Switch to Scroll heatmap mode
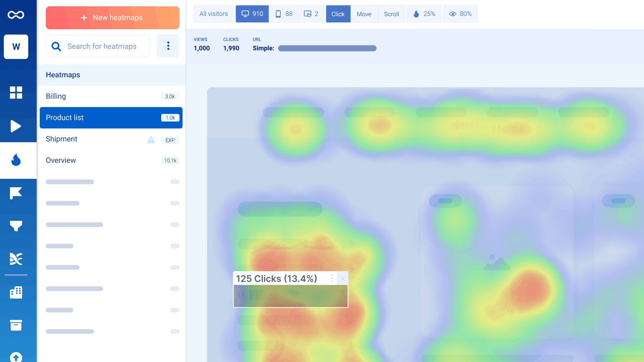644x362 pixels. [392, 14]
